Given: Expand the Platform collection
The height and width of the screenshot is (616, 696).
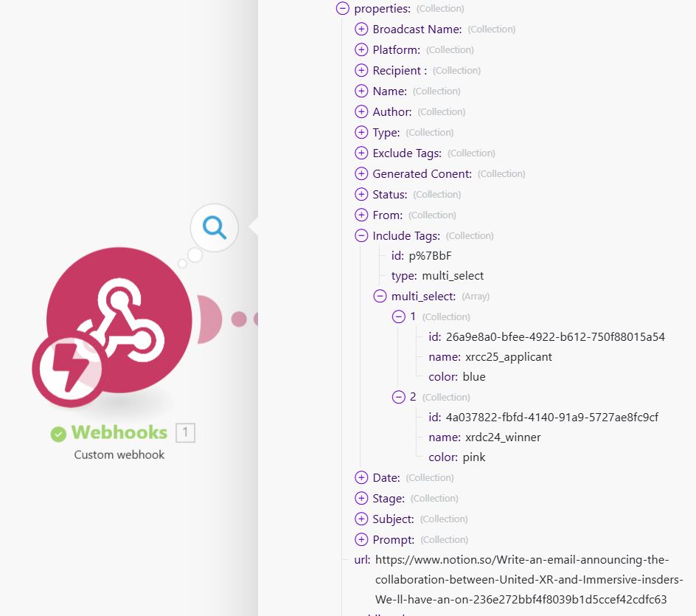Looking at the screenshot, I should click(x=361, y=49).
